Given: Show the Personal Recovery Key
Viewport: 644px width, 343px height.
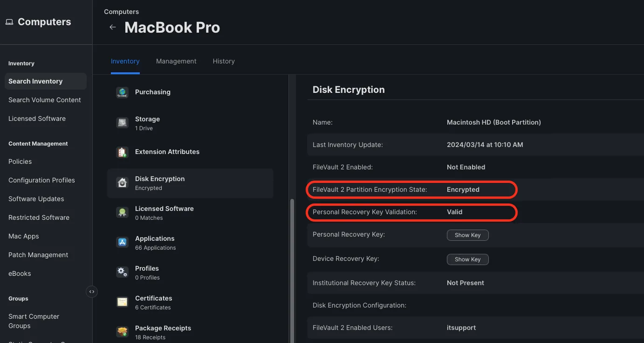Looking at the screenshot, I should click(467, 235).
